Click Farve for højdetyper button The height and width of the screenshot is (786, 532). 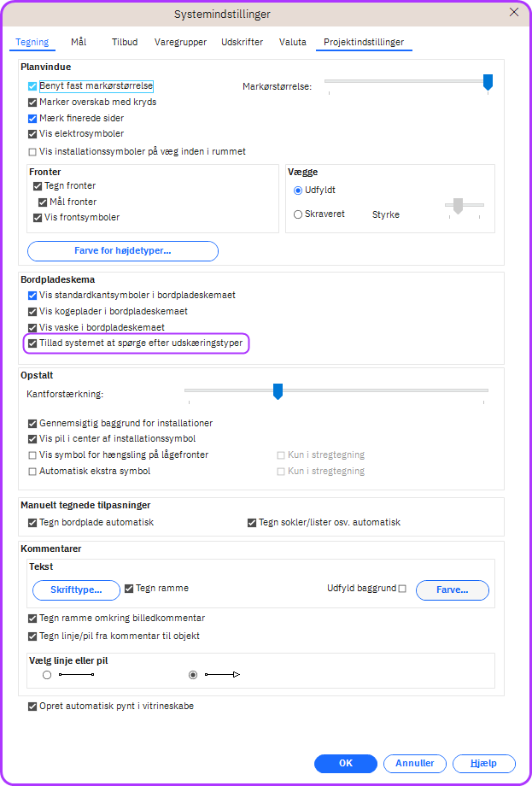click(x=123, y=251)
